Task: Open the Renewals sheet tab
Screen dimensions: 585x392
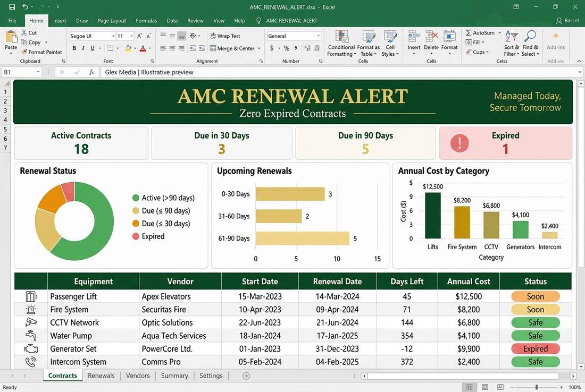Action: [x=101, y=376]
